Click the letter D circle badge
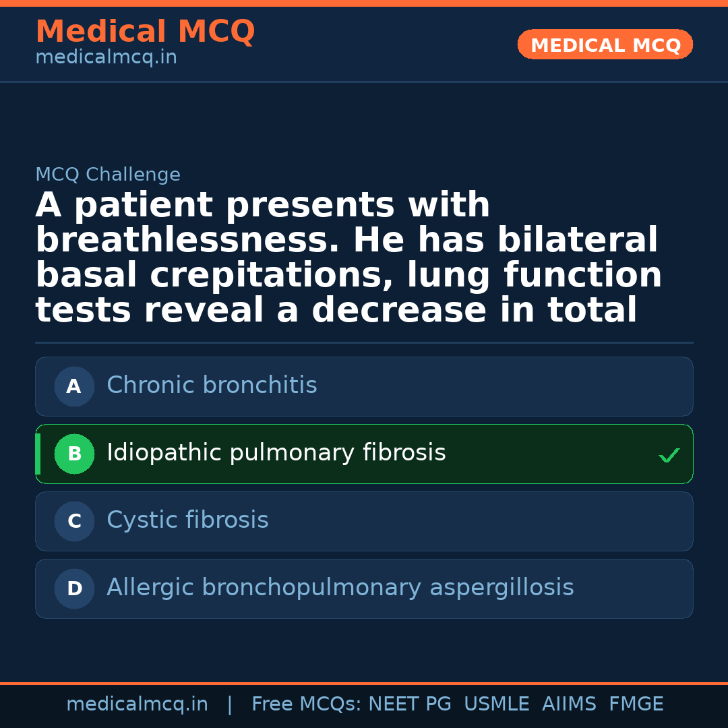 tap(74, 588)
